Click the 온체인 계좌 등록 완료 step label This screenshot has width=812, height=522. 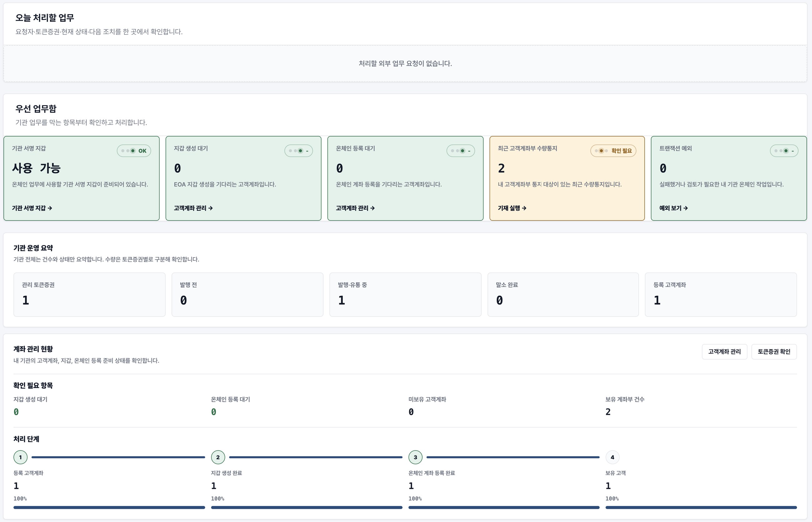(432, 473)
